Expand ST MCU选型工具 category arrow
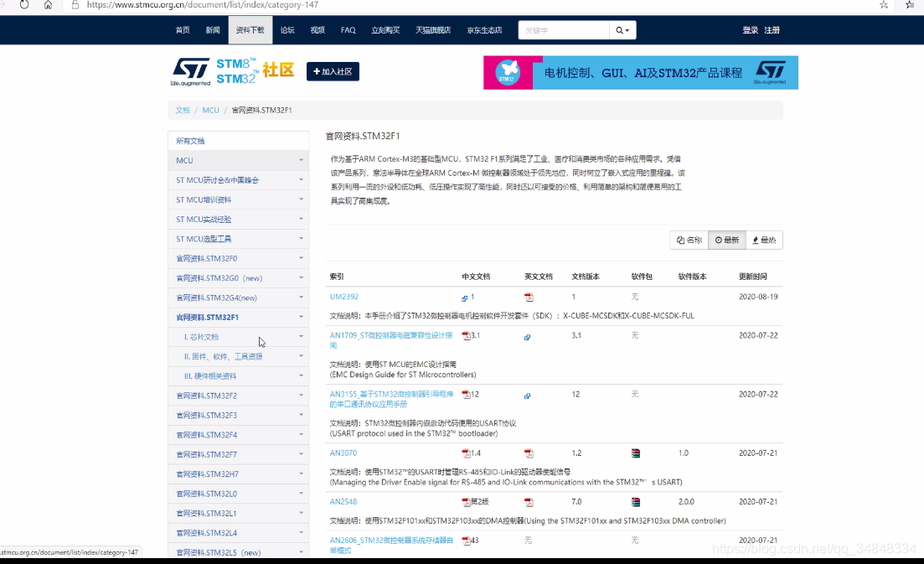 click(x=301, y=239)
